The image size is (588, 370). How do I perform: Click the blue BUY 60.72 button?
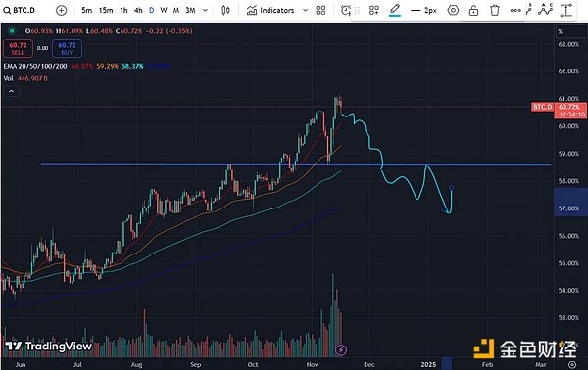67,49
